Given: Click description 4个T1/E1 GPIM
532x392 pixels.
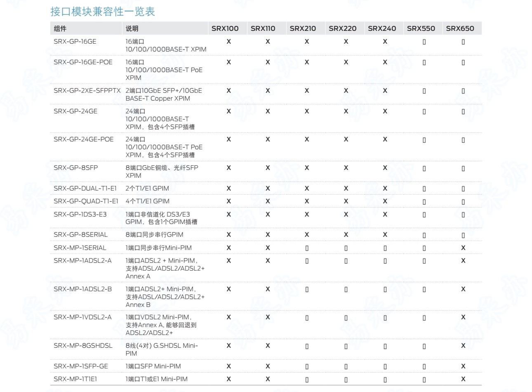Looking at the screenshot, I should (x=148, y=201).
